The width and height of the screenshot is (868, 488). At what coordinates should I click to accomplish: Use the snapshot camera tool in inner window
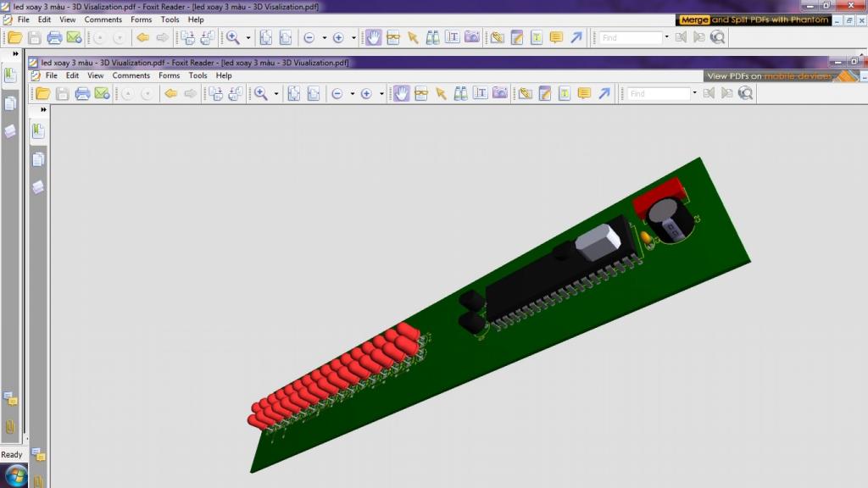(x=500, y=93)
